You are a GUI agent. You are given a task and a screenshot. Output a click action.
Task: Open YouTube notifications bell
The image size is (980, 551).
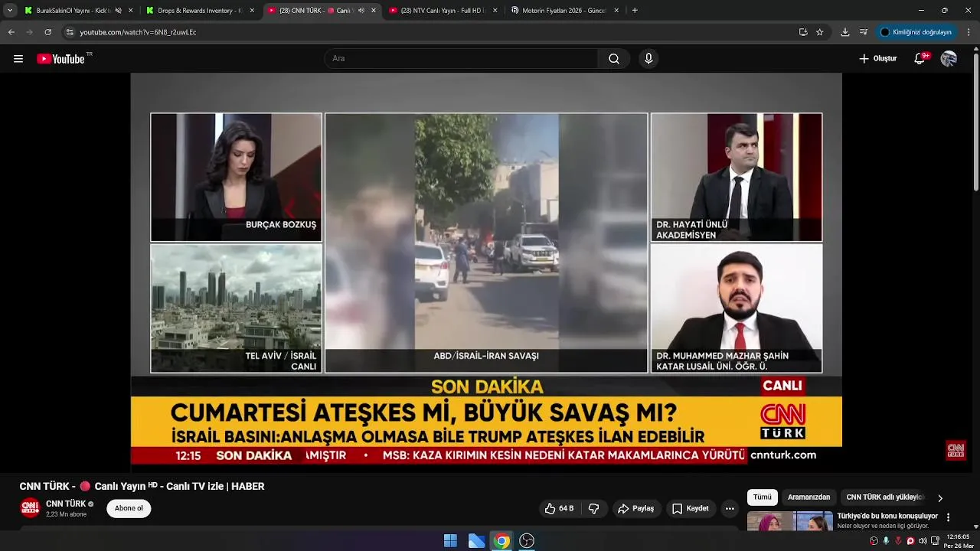[x=920, y=59]
